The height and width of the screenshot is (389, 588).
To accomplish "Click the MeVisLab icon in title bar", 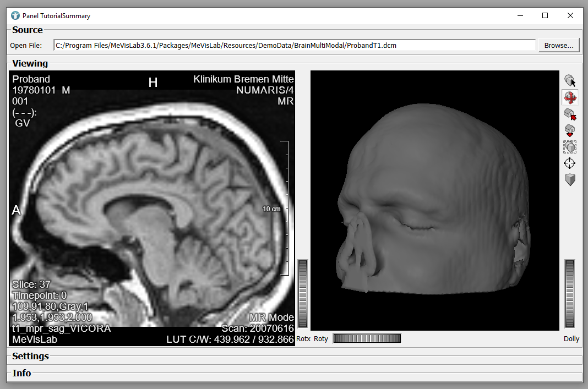I will pos(15,15).
